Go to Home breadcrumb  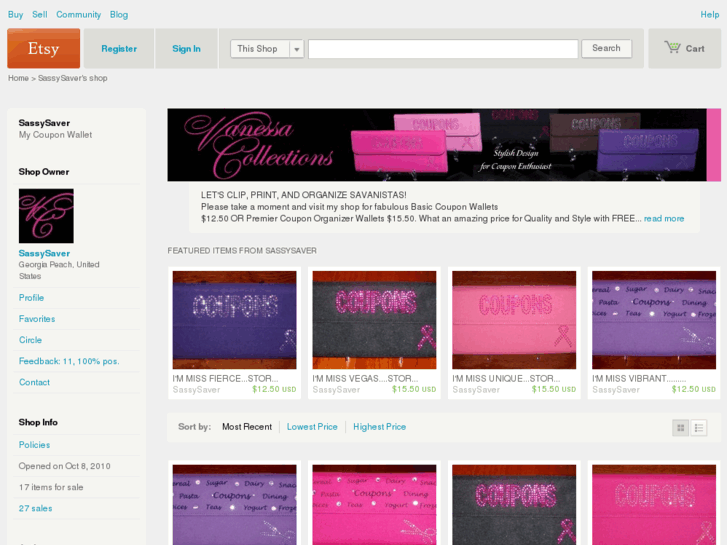(x=18, y=78)
